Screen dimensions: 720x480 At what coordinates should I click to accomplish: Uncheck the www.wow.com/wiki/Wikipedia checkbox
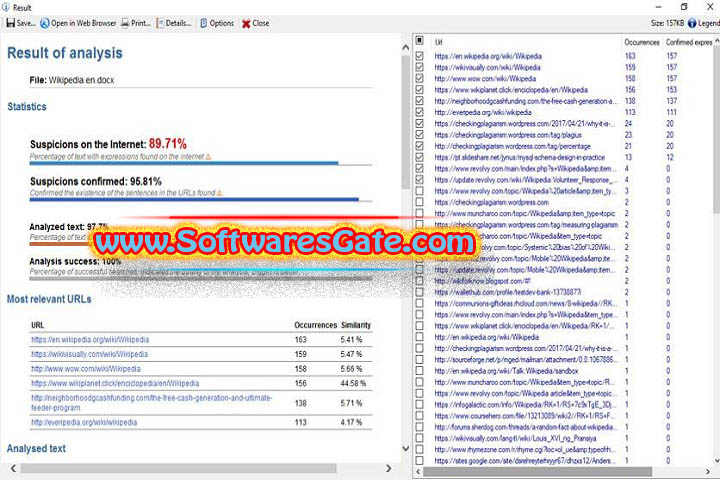pyautogui.click(x=420, y=78)
